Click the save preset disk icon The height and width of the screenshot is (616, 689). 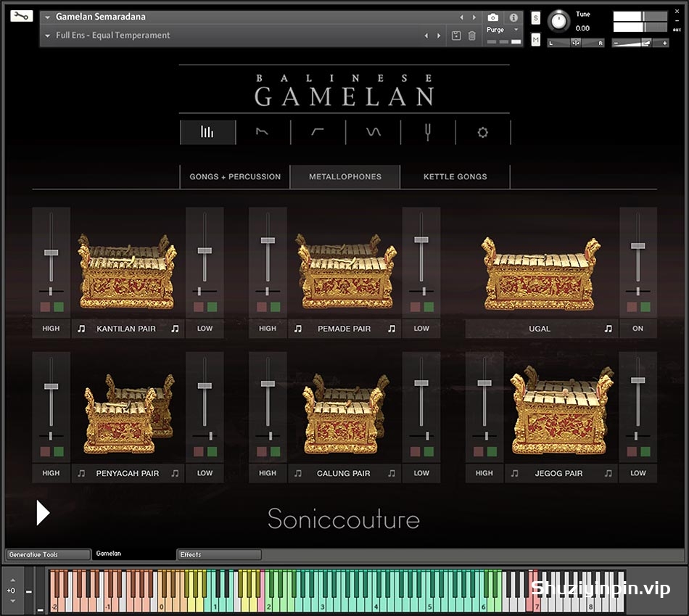pos(456,36)
